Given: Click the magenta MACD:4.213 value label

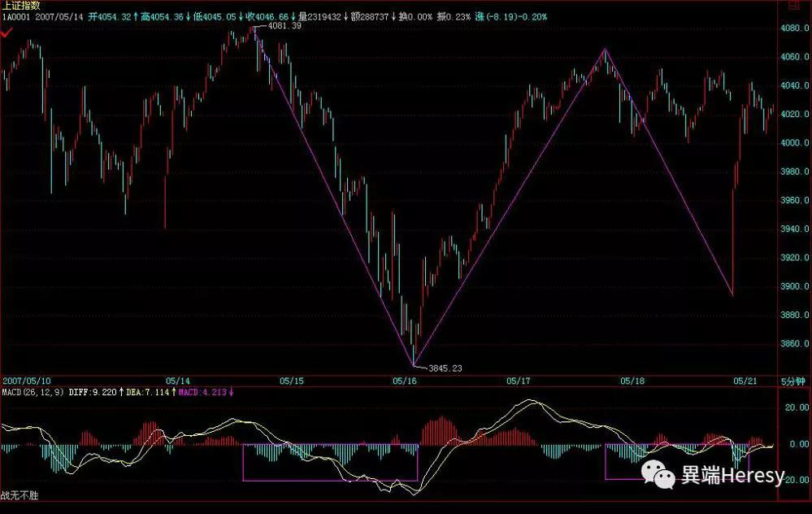Looking at the screenshot, I should pyautogui.click(x=202, y=392).
